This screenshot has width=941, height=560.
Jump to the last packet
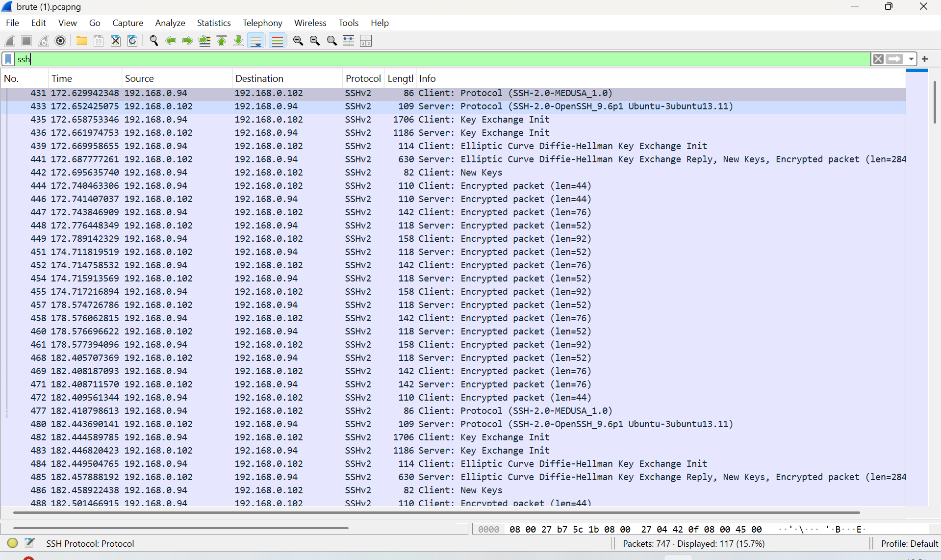[238, 41]
